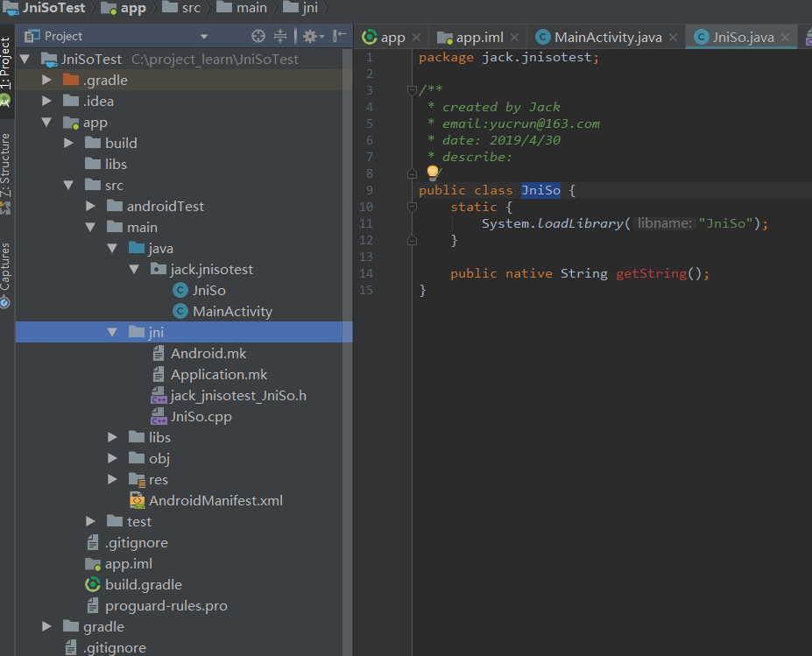Screen dimensions: 812x656
Task: Fold the static block in the gutter
Action: click(x=411, y=207)
